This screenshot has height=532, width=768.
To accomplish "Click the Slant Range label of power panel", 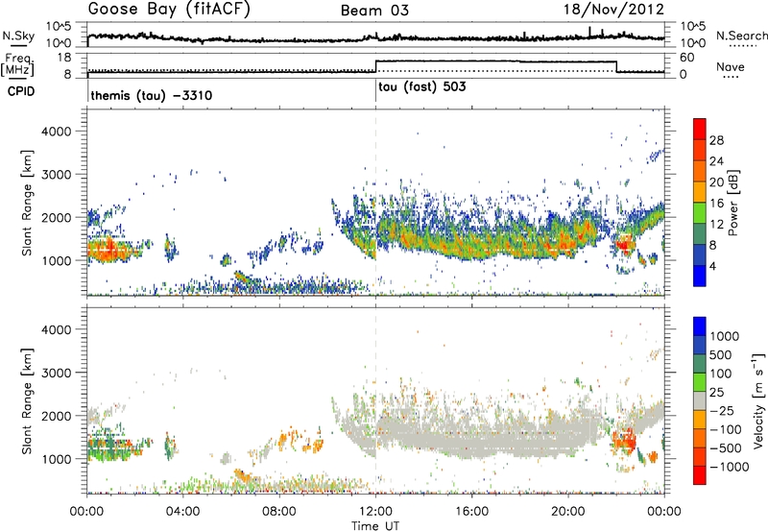I will (x=27, y=203).
